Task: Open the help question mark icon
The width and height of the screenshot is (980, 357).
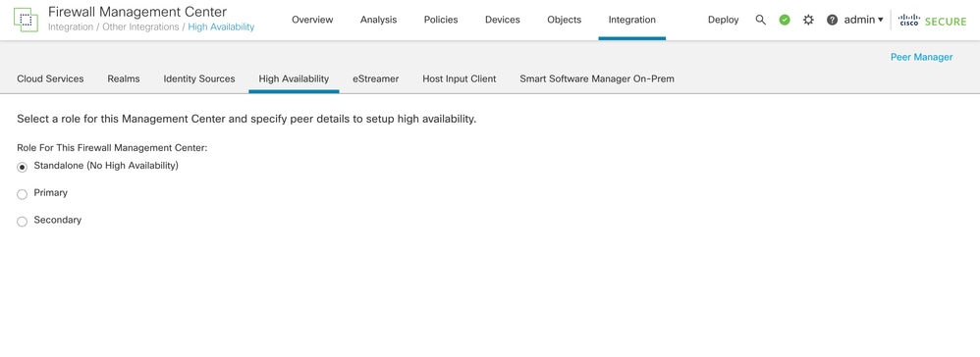Action: point(832,20)
